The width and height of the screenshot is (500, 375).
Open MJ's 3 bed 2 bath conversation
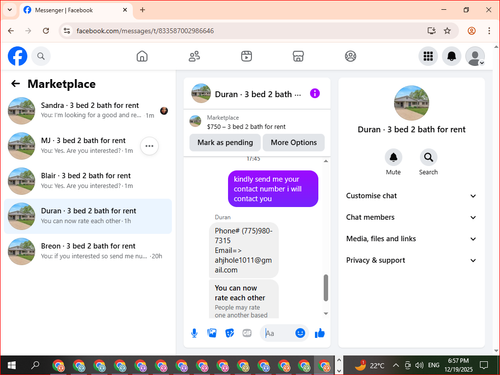88,146
